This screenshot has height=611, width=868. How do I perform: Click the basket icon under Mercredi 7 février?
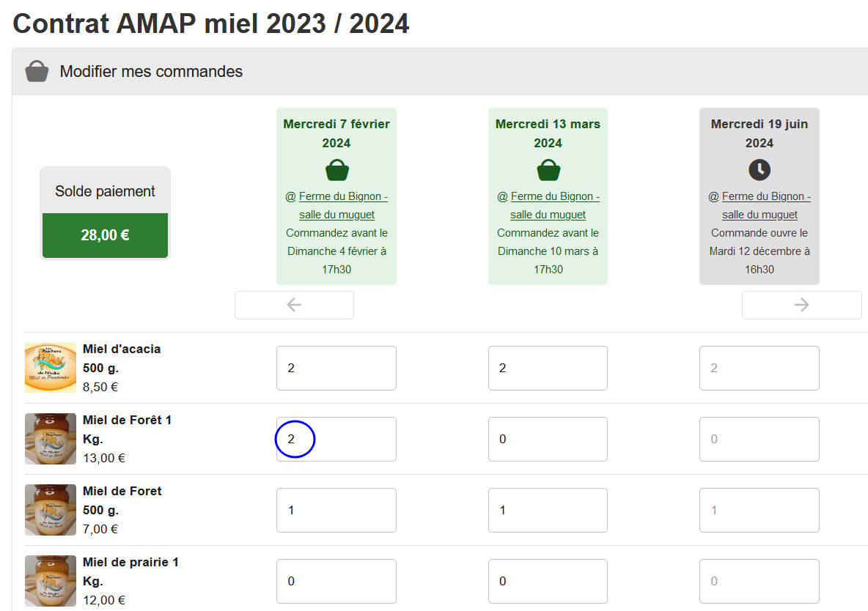click(x=336, y=171)
